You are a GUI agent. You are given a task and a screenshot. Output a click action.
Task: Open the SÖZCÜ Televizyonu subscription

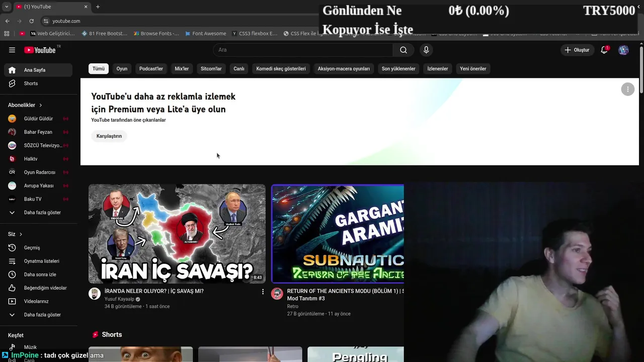point(38,145)
